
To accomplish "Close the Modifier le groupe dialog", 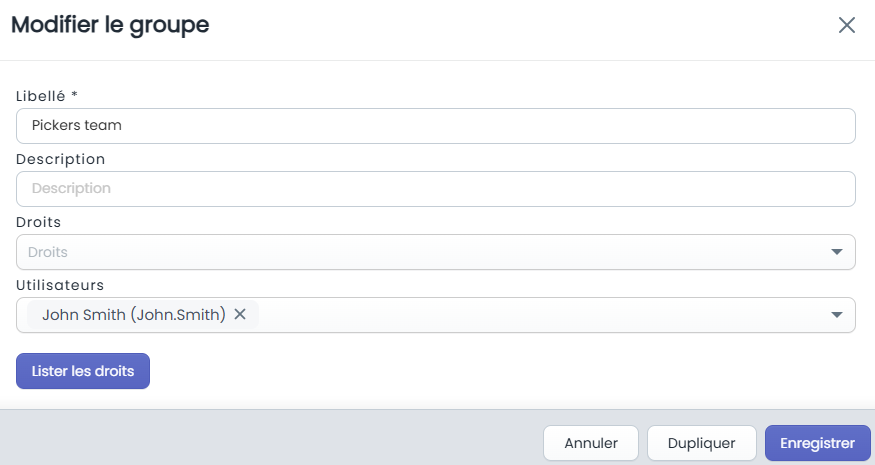I will coord(847,25).
